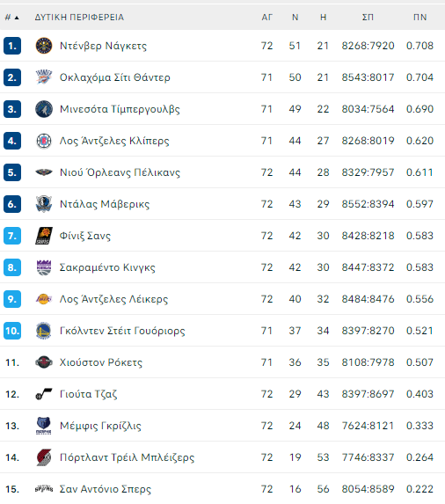This screenshot has height=504, width=445.
Task: Sort by the ΠΝ column header
Action: pyautogui.click(x=420, y=18)
